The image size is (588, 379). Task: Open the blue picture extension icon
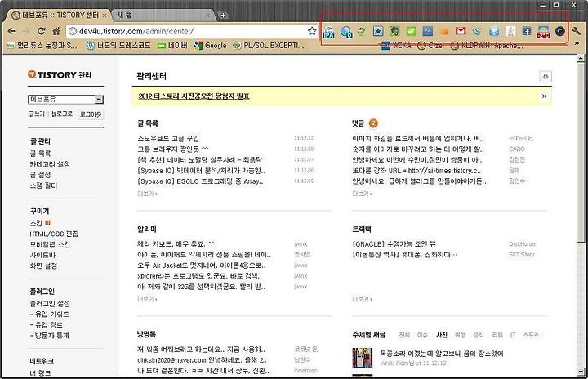pyautogui.click(x=427, y=32)
